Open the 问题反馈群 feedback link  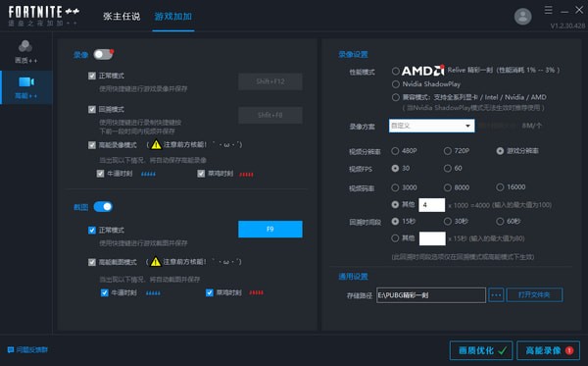click(27, 350)
